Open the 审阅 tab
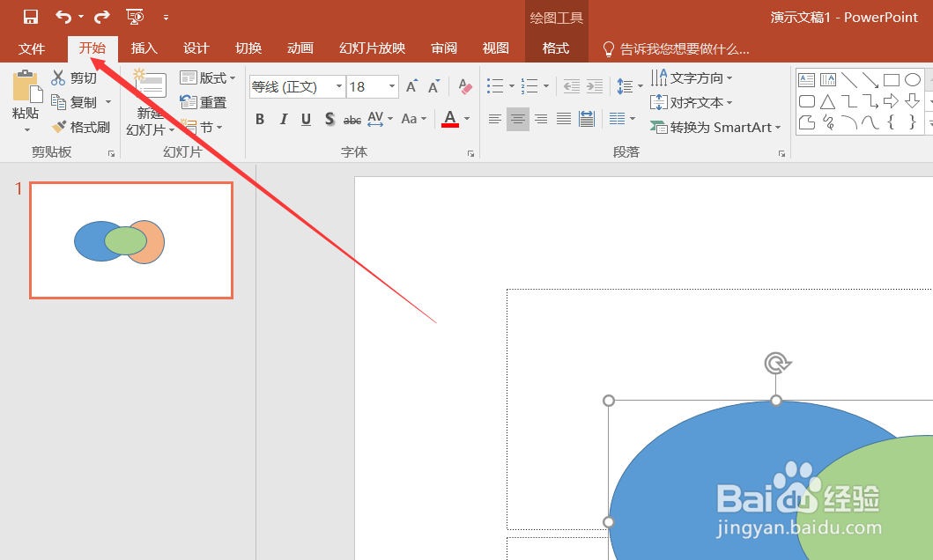The width and height of the screenshot is (933, 560). (444, 48)
